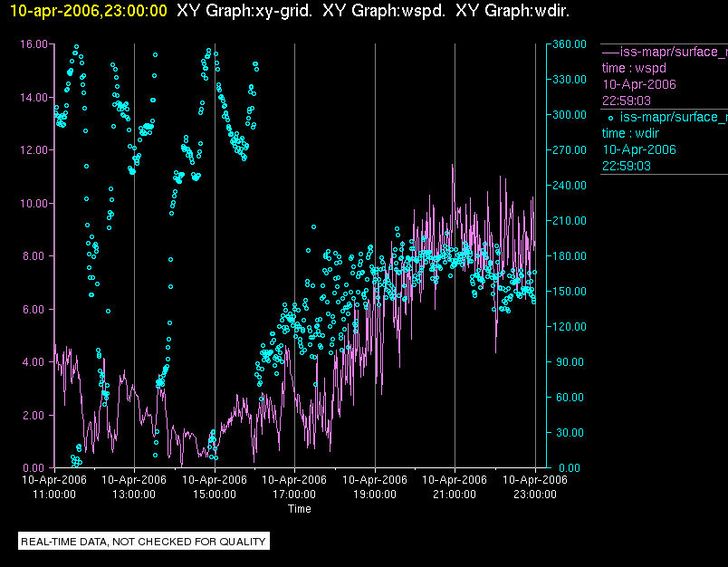Select the 13:00:00 time axis tick label
Viewport: 728px width, 567px height.
click(x=134, y=495)
